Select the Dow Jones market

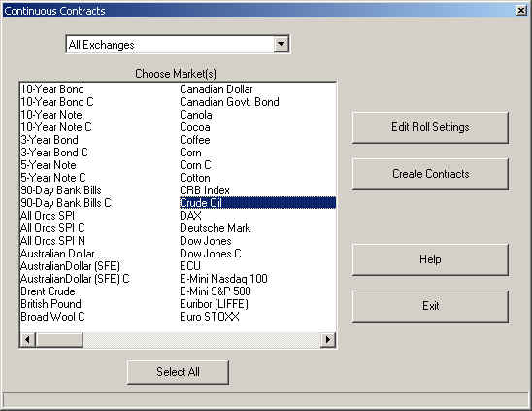coord(206,241)
